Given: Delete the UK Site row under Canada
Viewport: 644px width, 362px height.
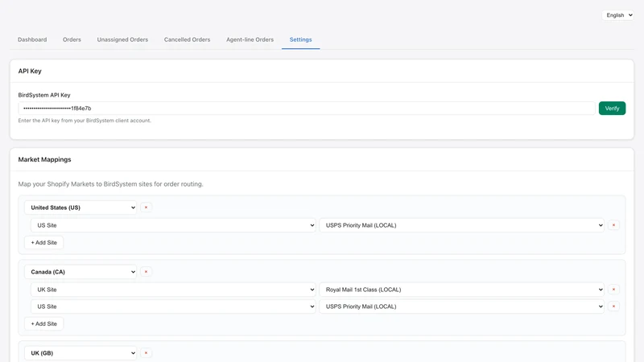Looking at the screenshot, I should 613,290.
